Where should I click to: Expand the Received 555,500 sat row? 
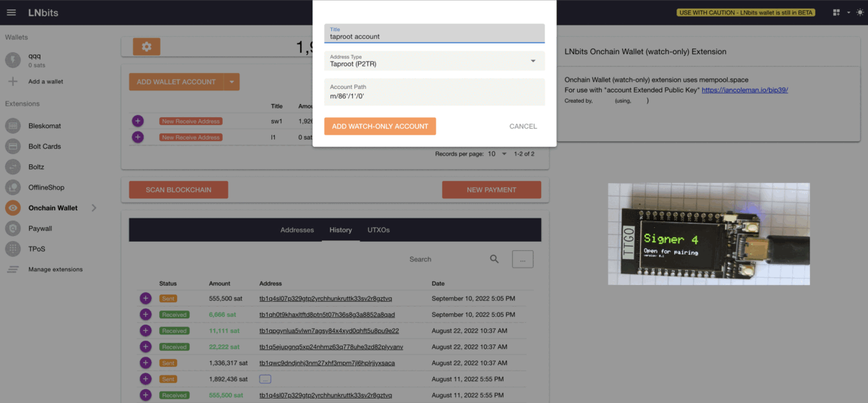(145, 395)
